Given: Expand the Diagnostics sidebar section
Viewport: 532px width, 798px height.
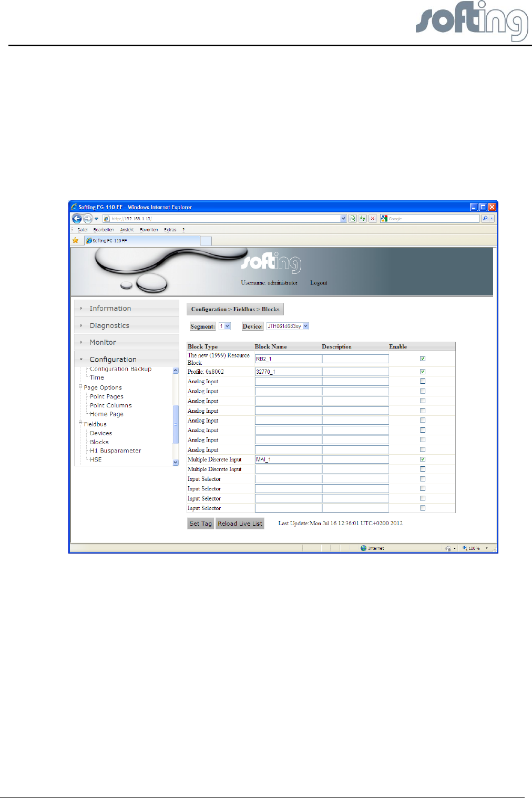Looking at the screenshot, I should [x=127, y=325].
